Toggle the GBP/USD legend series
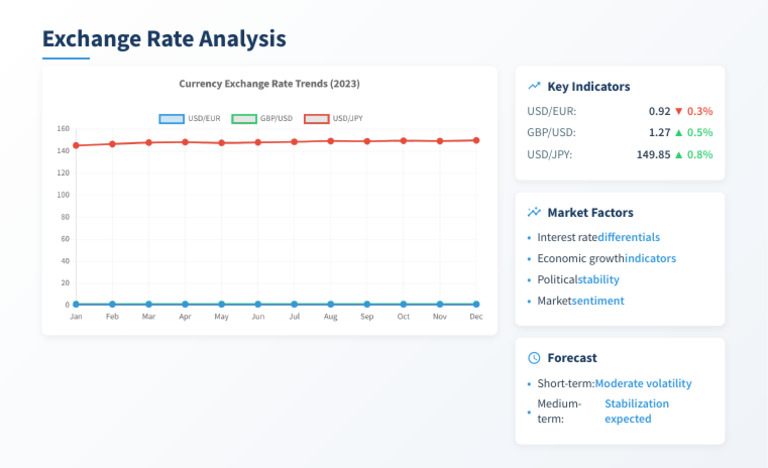This screenshot has height=468, width=768. tap(262, 118)
